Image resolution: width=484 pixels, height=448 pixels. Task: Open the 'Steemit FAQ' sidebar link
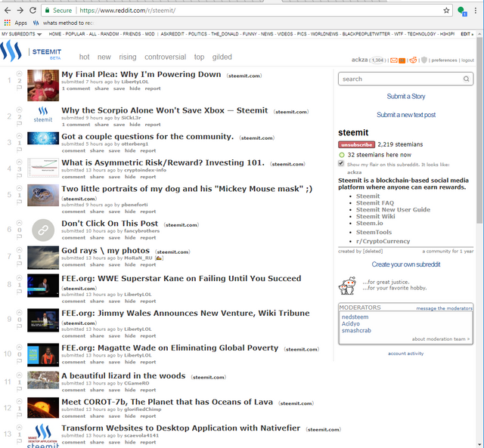point(375,203)
